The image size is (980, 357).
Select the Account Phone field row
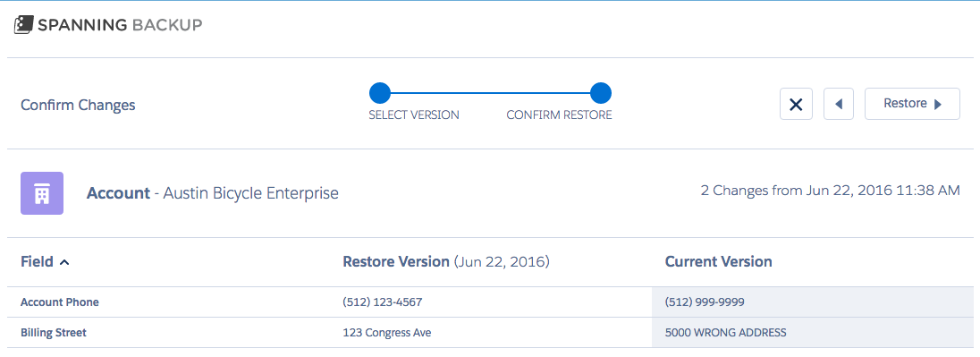pos(490,302)
